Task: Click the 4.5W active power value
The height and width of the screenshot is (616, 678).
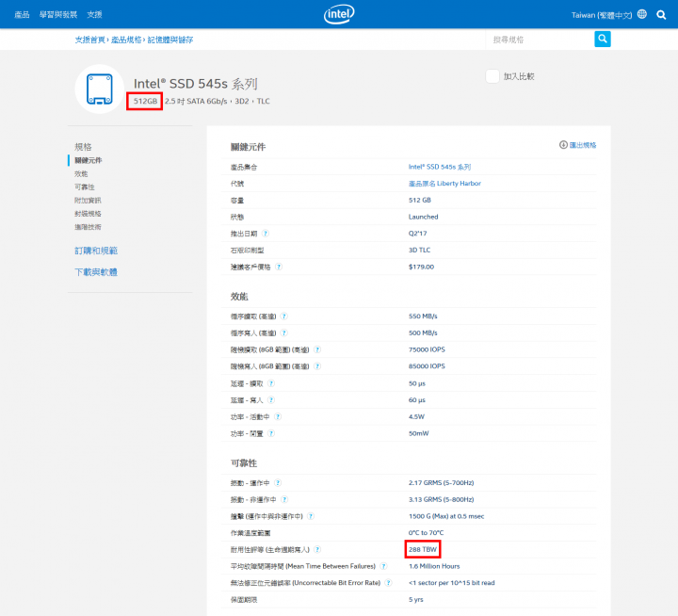Action: [x=416, y=416]
